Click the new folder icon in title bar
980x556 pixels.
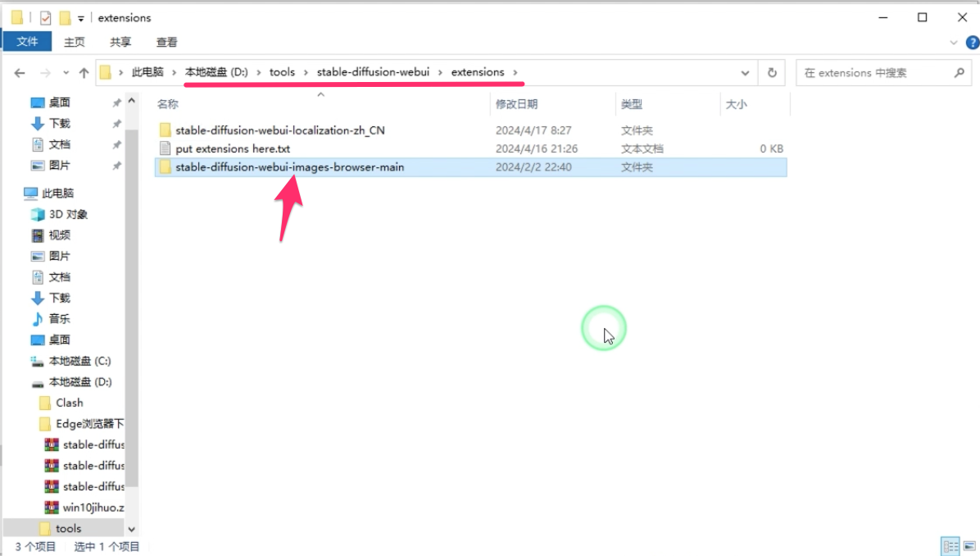[x=65, y=18]
